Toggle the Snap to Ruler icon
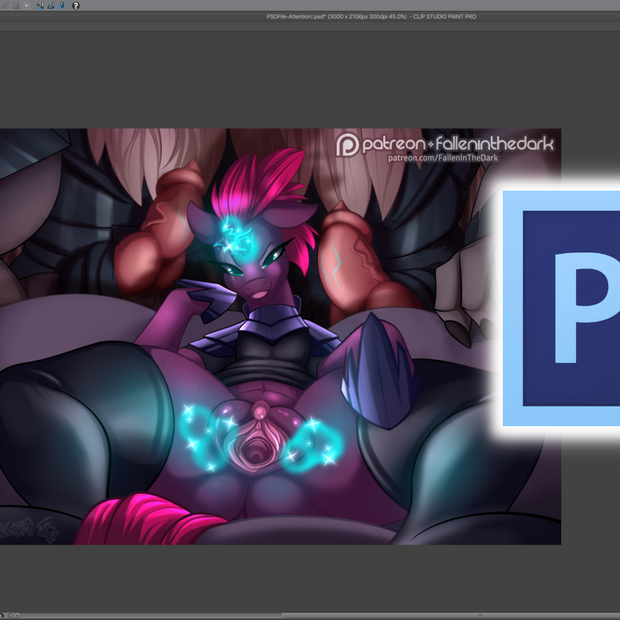620x620 pixels. pos(41,5)
